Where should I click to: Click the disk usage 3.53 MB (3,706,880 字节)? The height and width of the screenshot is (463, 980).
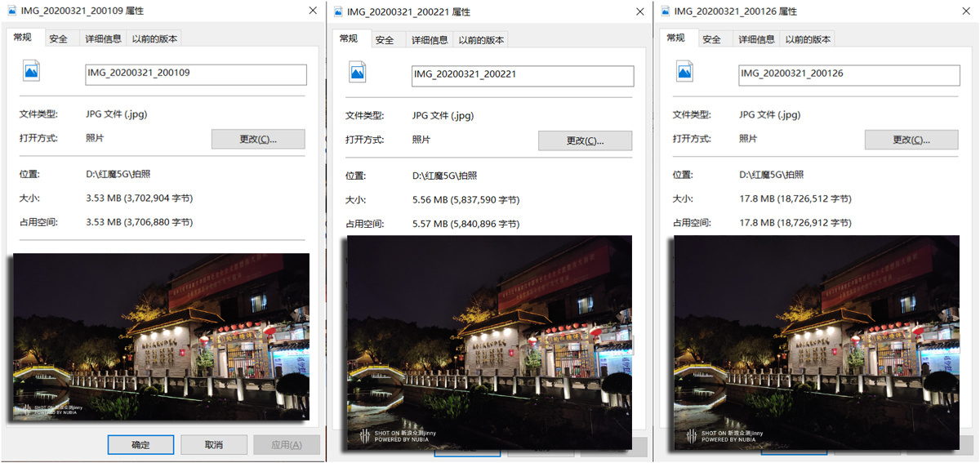click(140, 221)
